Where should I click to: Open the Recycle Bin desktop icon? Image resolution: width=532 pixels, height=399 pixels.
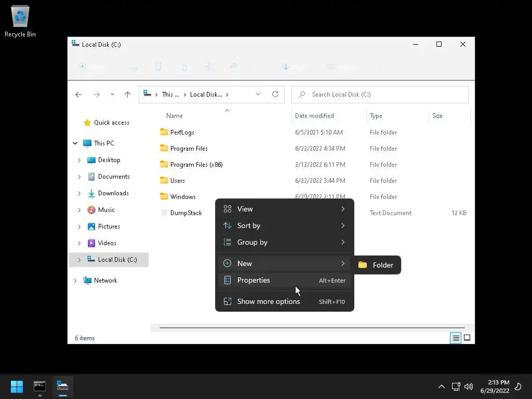(x=20, y=21)
